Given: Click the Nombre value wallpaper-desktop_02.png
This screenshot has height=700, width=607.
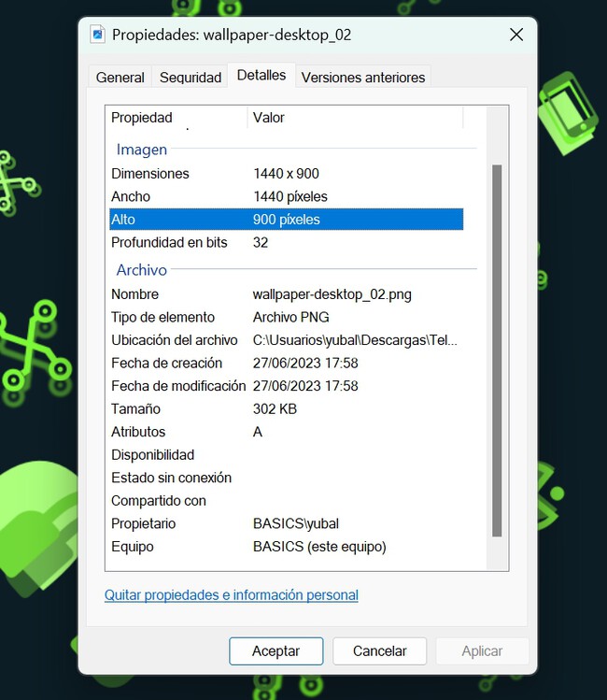Looking at the screenshot, I should [332, 294].
